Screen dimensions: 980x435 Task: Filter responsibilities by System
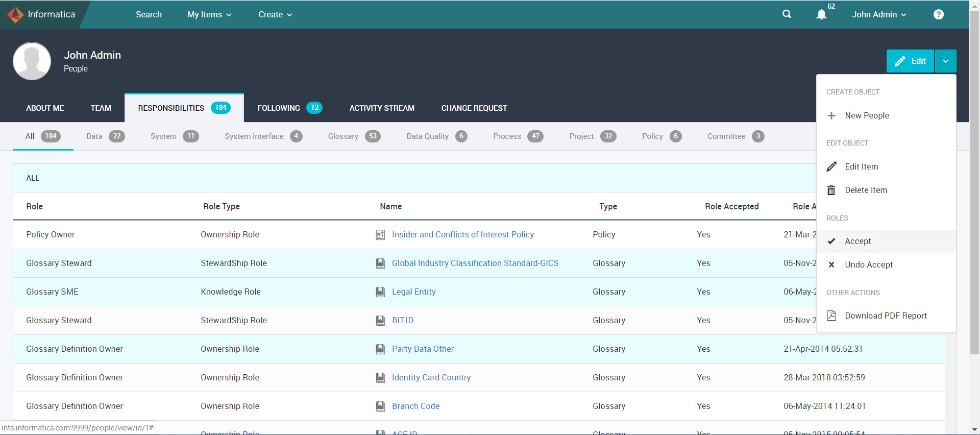coord(175,136)
